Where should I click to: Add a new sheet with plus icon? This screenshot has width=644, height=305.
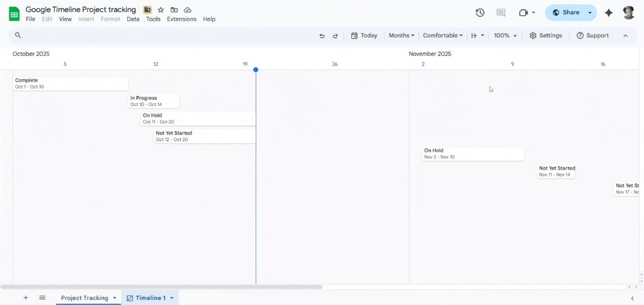(x=26, y=298)
